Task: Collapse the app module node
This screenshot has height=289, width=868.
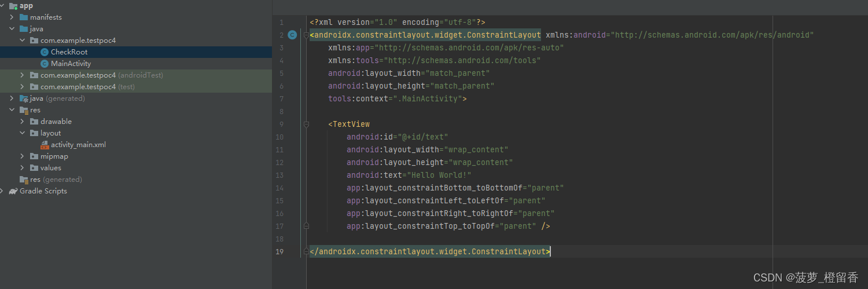Action: click(x=2, y=6)
